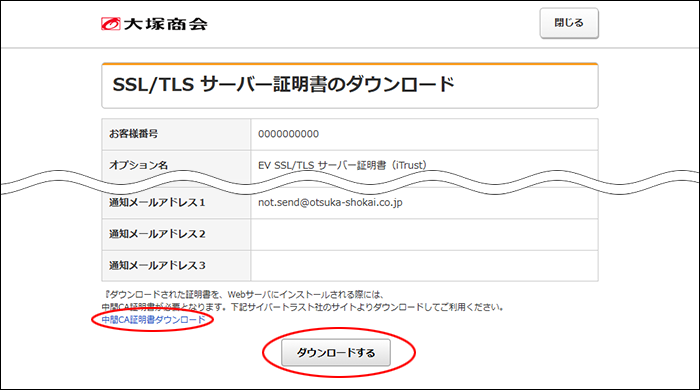The image size is (700, 390).
Task: Click the 大塚商会 logo icon
Action: click(x=111, y=24)
